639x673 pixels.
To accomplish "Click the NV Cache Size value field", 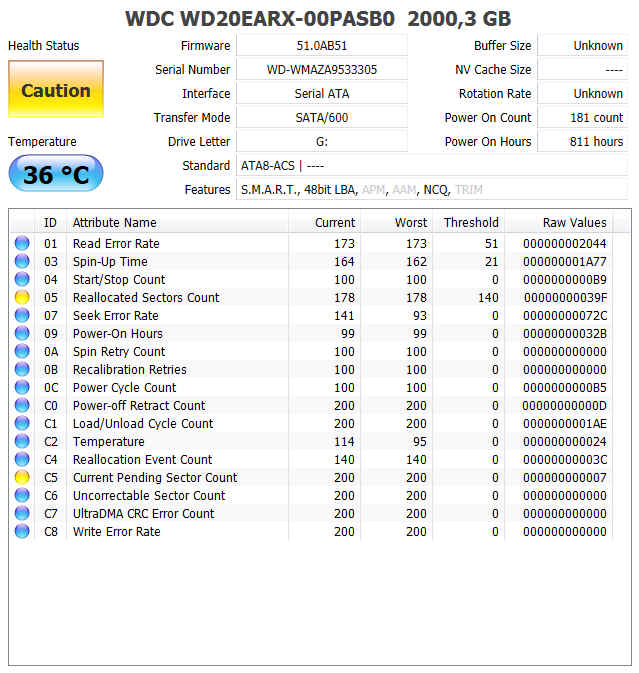I will 583,70.
